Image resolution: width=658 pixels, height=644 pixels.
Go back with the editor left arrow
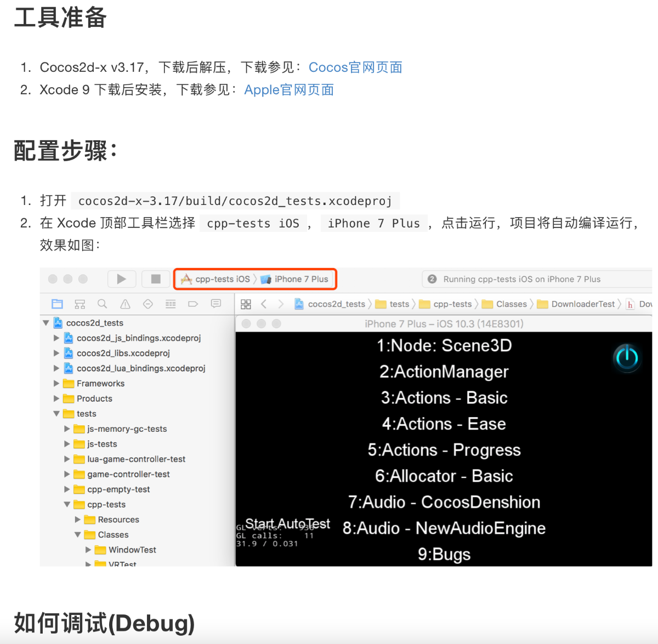point(264,304)
